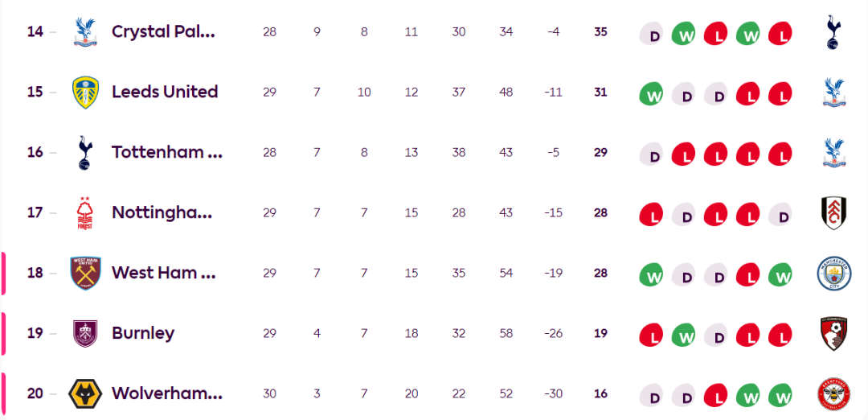The width and height of the screenshot is (868, 420).
Task: Open the Burnley team name link
Action: (x=143, y=333)
